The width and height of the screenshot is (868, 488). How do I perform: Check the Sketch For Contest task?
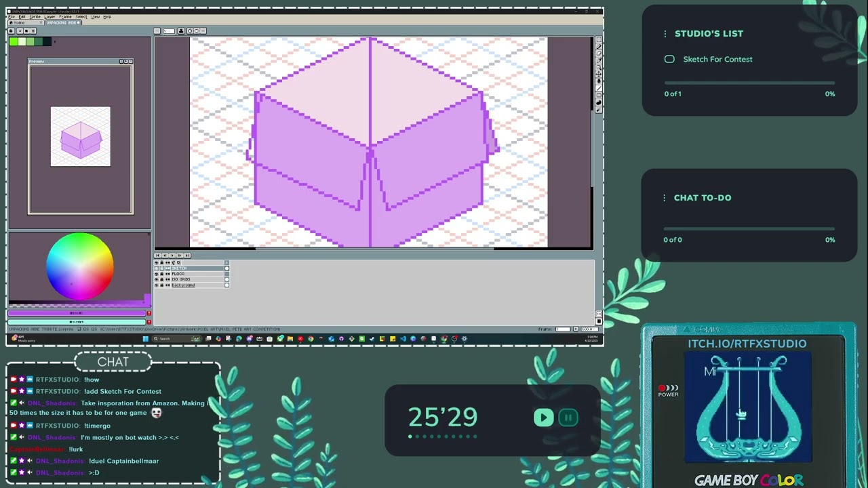click(x=669, y=59)
